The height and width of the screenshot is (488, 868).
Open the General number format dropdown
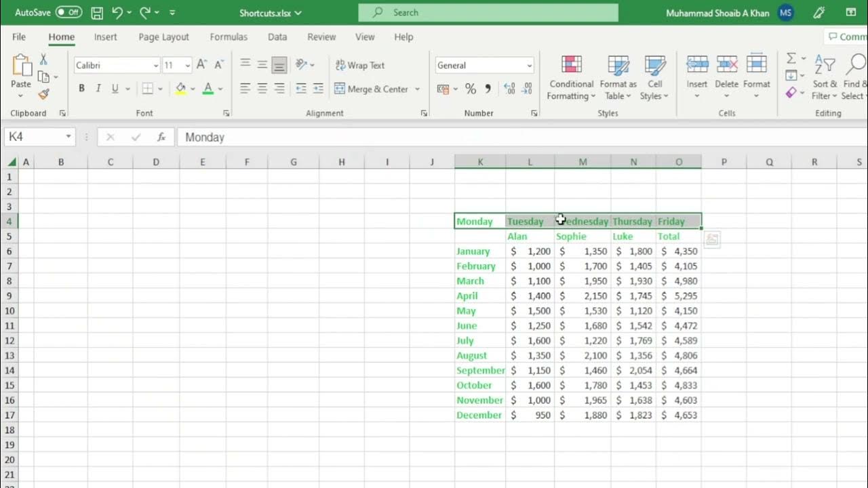(x=529, y=65)
